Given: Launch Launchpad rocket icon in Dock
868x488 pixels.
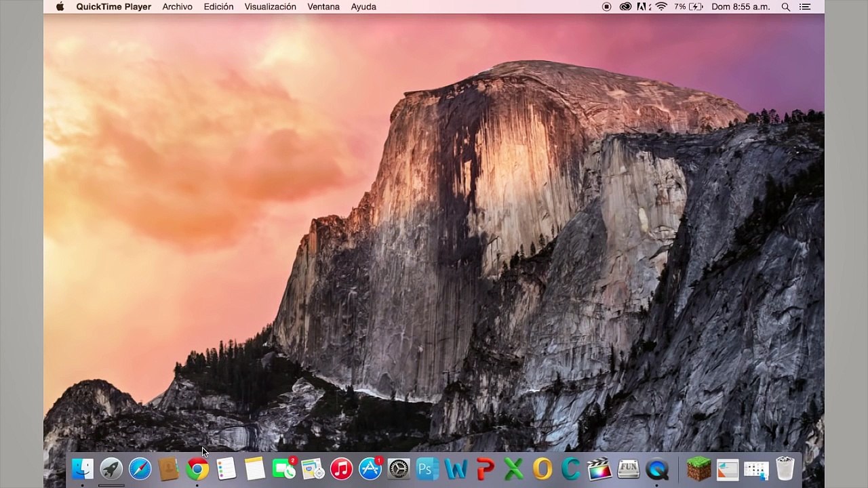Looking at the screenshot, I should (111, 469).
